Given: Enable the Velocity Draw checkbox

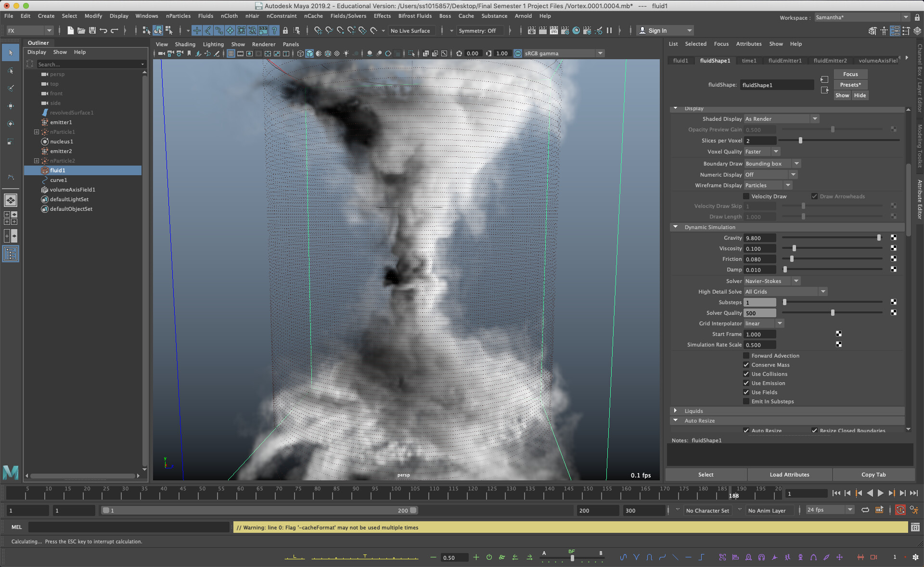Looking at the screenshot, I should 746,196.
